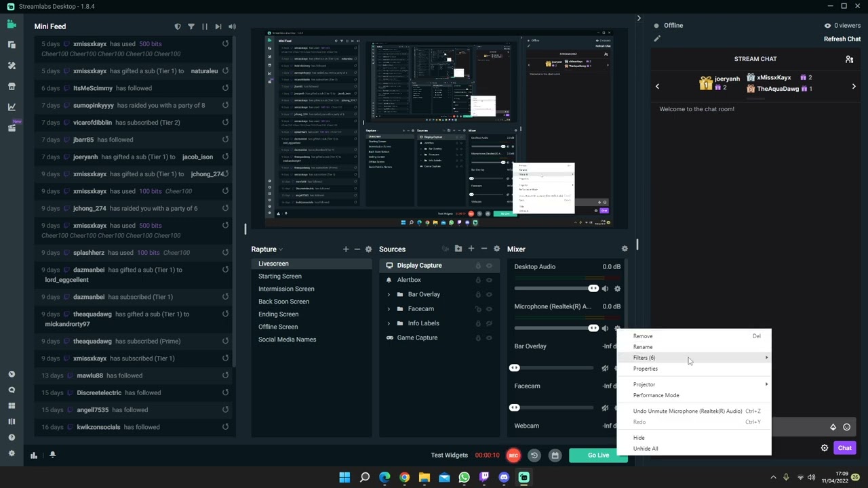
Task: Collapse the chat panel with top chevron
Action: click(x=639, y=18)
